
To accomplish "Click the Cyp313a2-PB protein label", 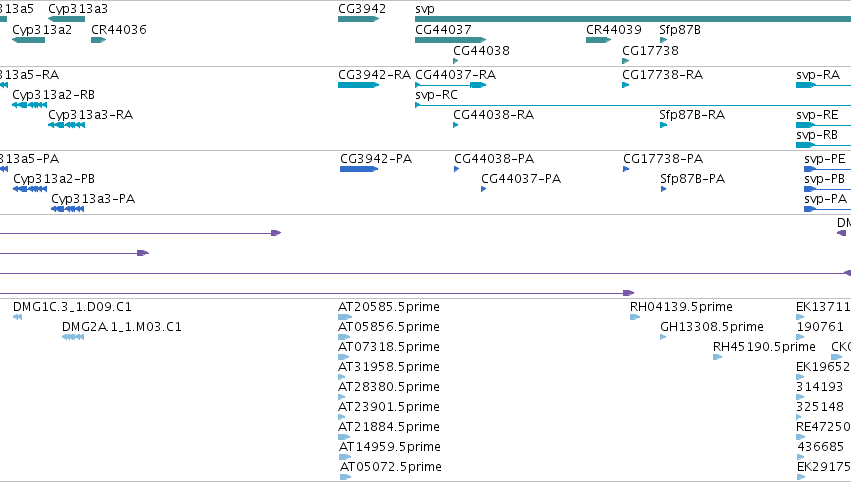I will point(54,179).
